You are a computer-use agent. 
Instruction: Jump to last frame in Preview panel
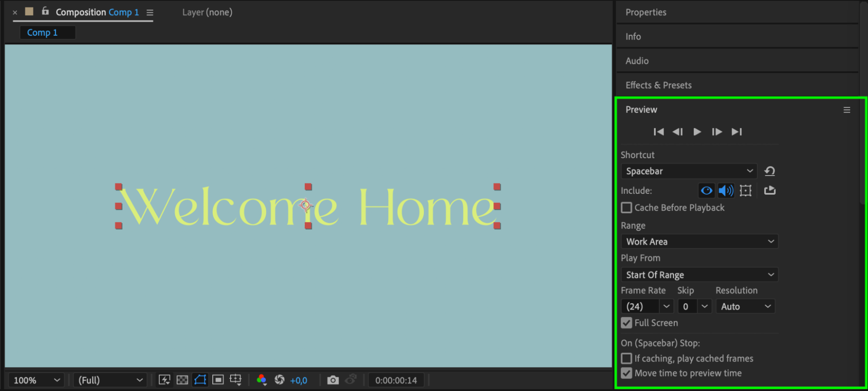[x=737, y=132]
